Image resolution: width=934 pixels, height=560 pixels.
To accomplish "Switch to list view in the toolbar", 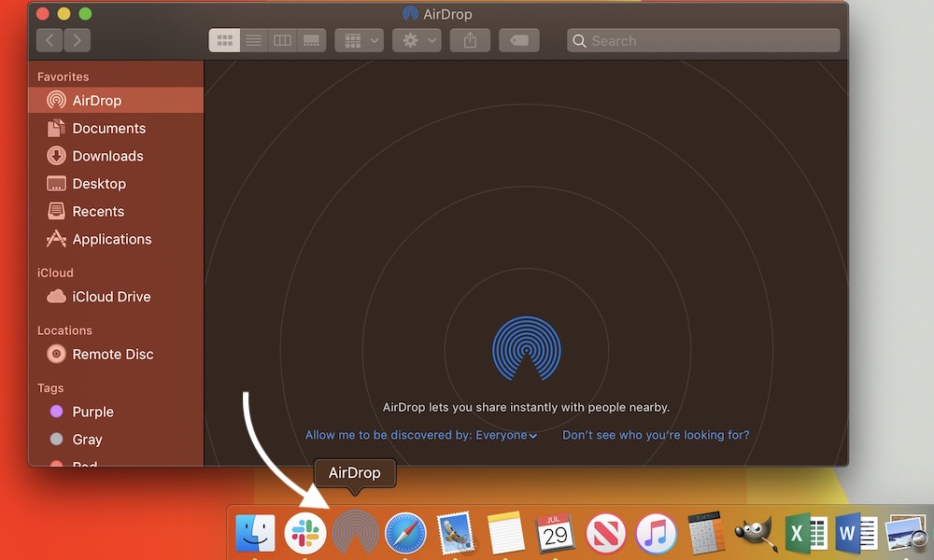I will coord(253,40).
